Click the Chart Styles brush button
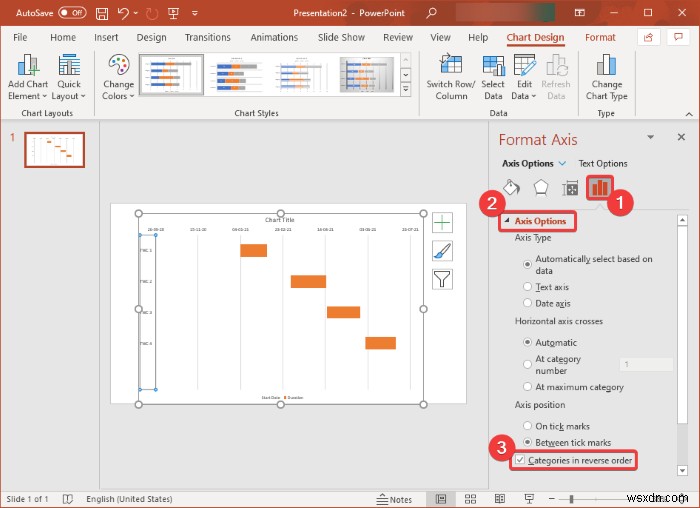 coord(442,251)
